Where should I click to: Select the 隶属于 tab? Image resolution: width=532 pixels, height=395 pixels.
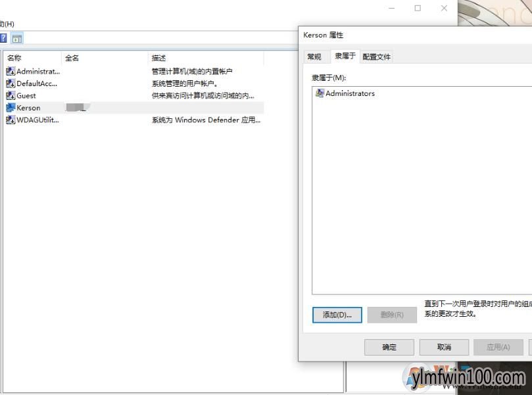pos(345,56)
